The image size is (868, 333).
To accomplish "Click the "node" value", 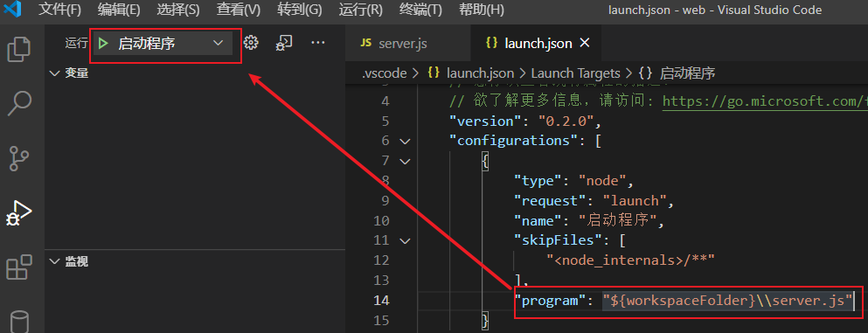I will [603, 180].
